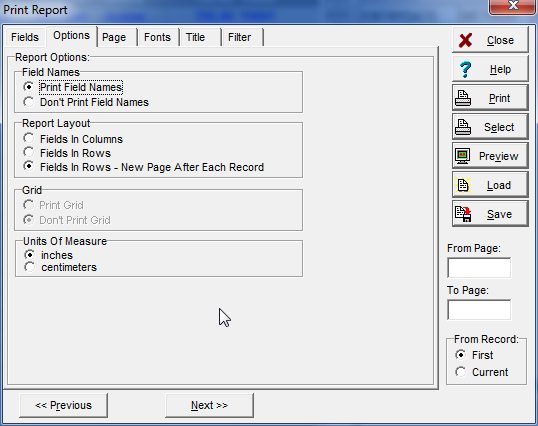Click the printer icon on Print
This screenshot has width=538, height=426.
463,98
